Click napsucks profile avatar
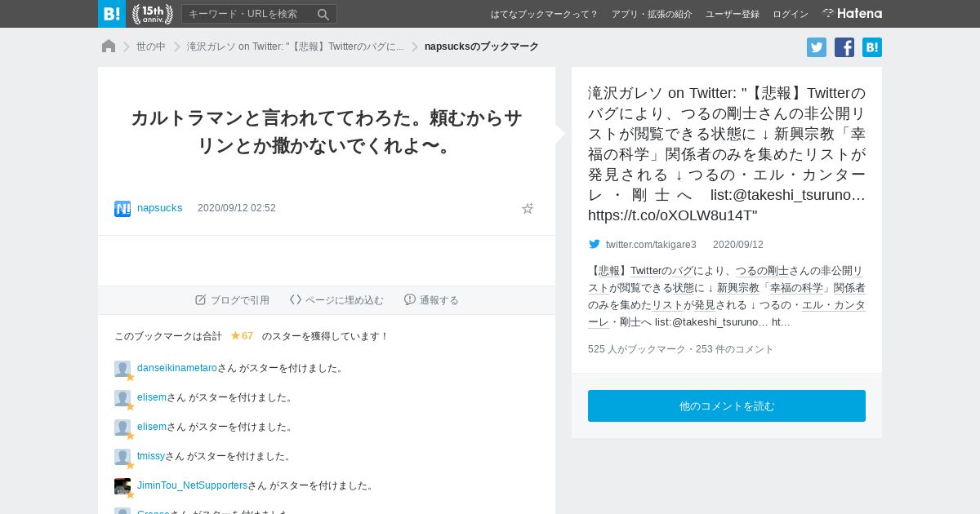Viewport: 980px width, 514px height. [122, 209]
